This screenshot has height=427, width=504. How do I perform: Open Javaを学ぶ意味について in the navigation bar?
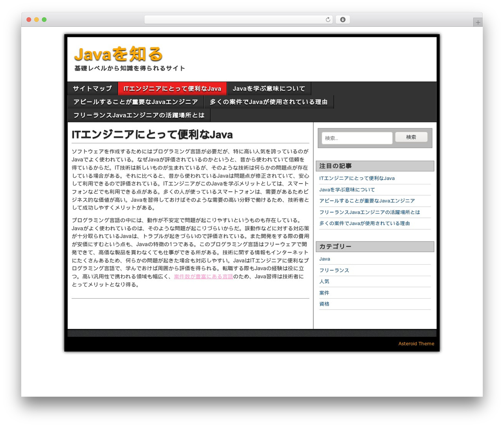point(269,89)
